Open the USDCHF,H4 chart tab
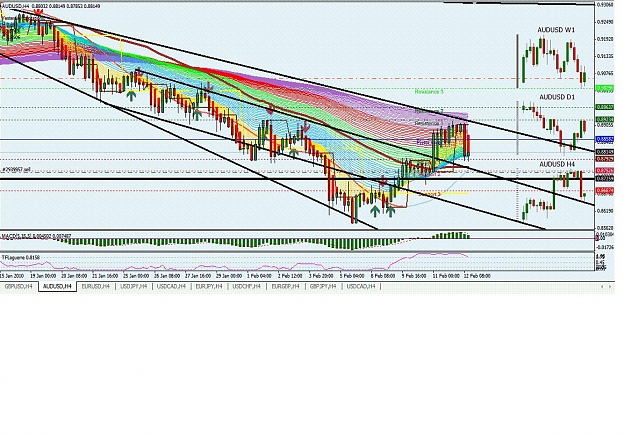 click(246, 286)
